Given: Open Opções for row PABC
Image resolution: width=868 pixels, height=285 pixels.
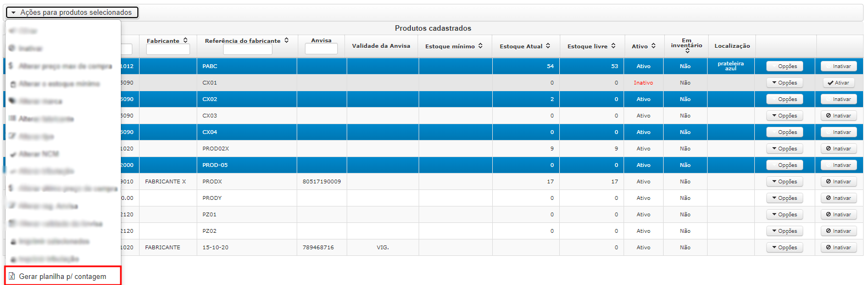Looking at the screenshot, I should [784, 66].
